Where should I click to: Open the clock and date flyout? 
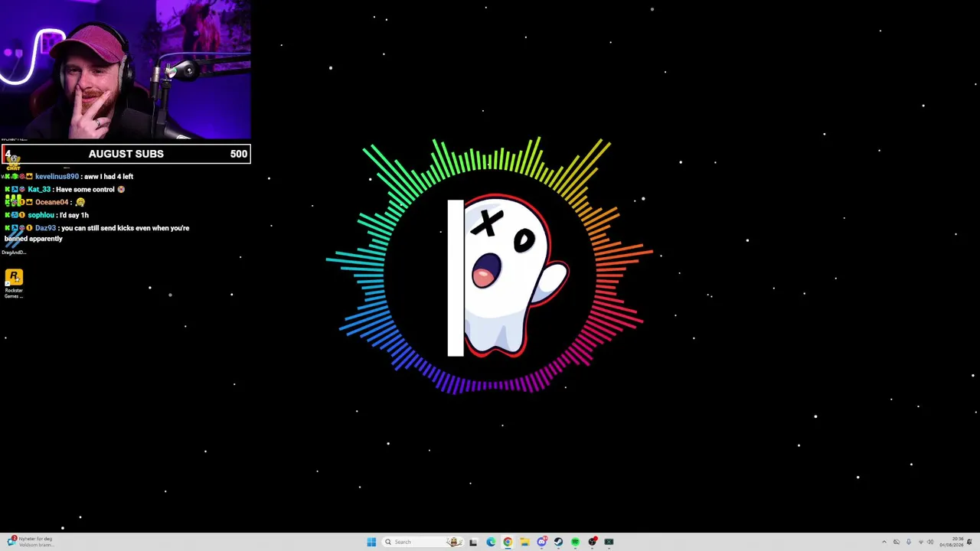[953, 542]
